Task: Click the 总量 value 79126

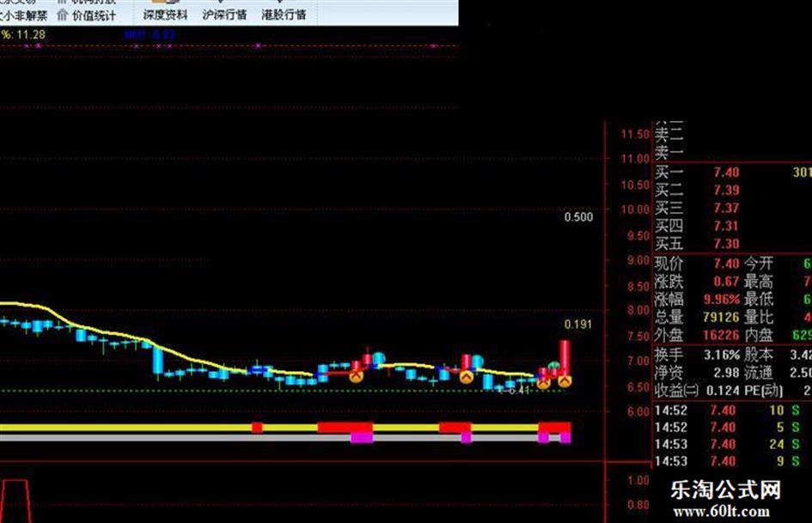Action: click(722, 317)
